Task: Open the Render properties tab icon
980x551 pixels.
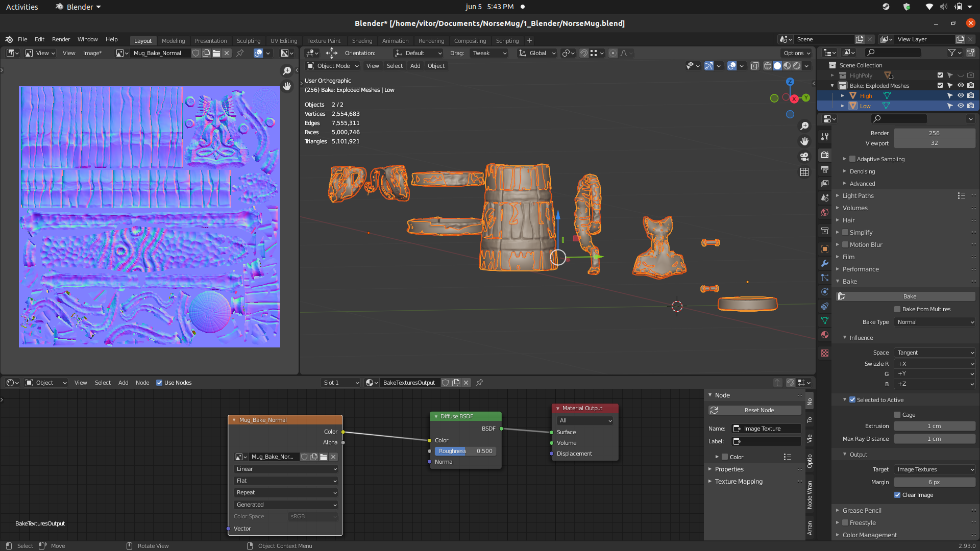Action: (825, 155)
